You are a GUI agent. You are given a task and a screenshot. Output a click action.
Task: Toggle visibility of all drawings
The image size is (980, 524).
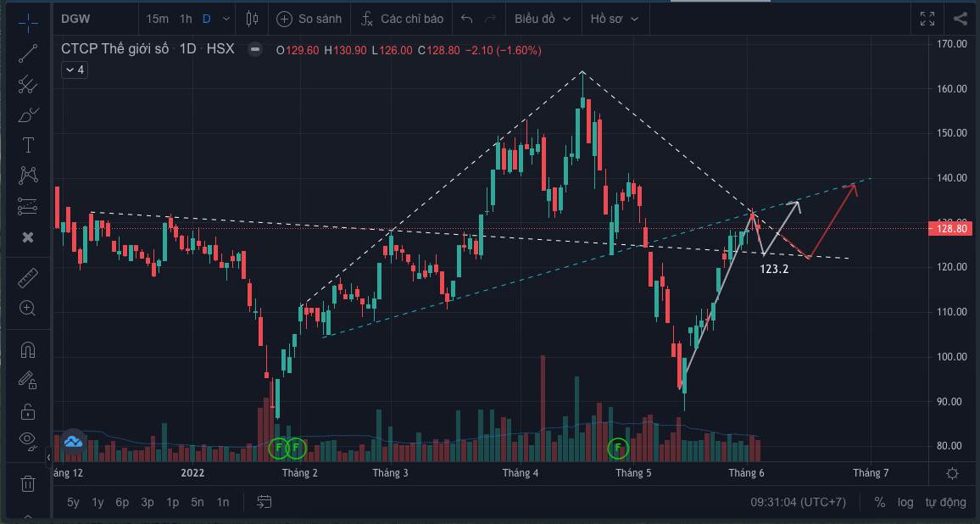tap(28, 439)
